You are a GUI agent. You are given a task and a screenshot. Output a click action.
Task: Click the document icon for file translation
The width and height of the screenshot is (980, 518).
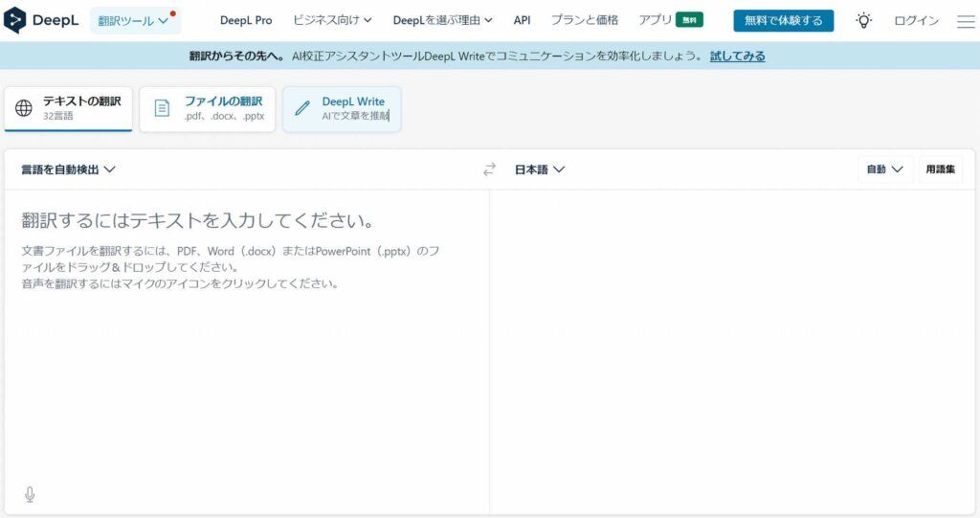click(163, 108)
